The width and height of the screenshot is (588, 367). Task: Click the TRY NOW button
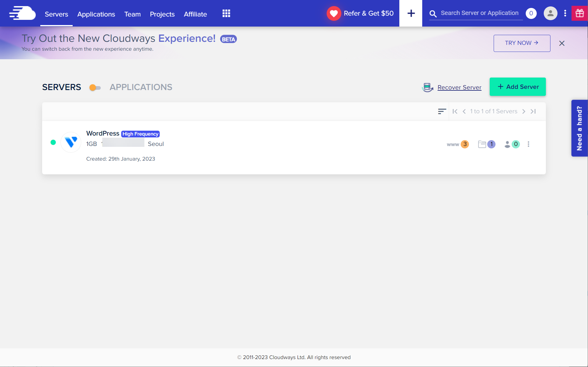click(x=522, y=43)
